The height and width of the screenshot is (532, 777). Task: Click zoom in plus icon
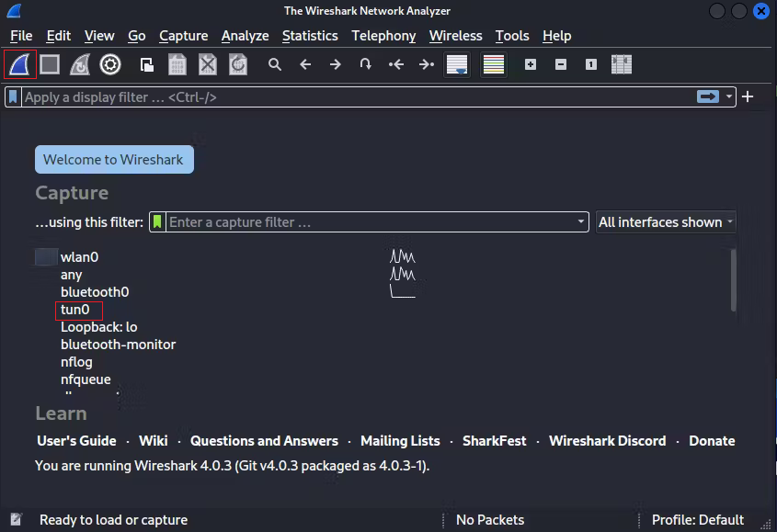pyautogui.click(x=531, y=64)
